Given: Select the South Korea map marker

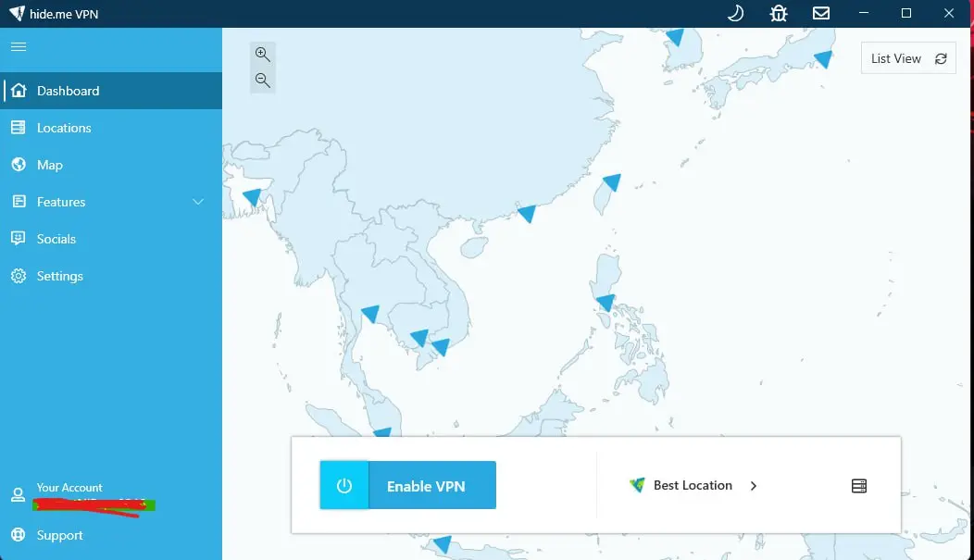Looking at the screenshot, I should 675,37.
